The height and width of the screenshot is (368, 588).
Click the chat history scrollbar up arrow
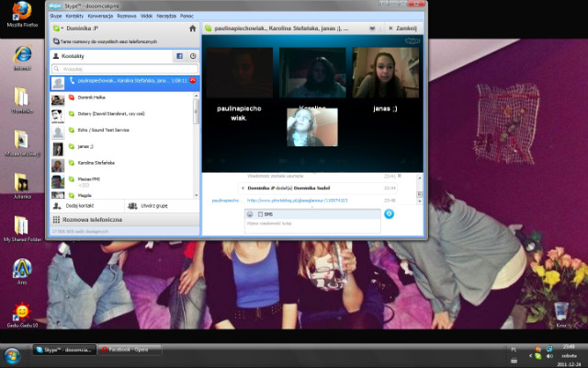[419, 178]
